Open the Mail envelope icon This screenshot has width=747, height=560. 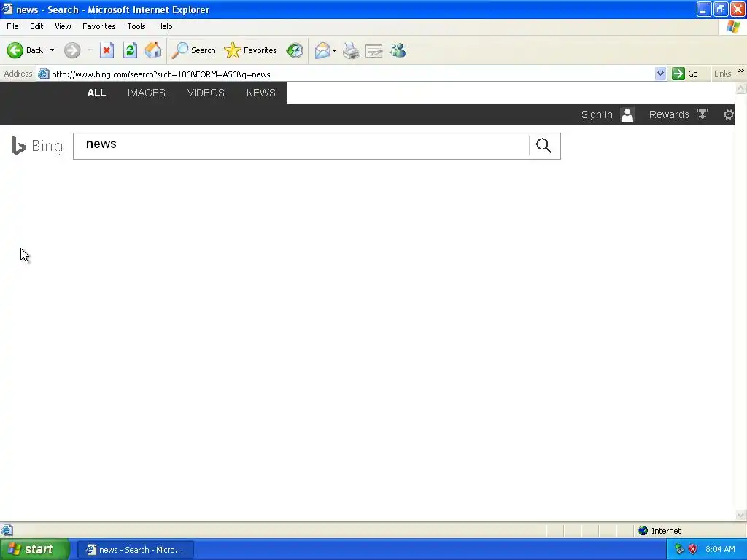tap(322, 50)
